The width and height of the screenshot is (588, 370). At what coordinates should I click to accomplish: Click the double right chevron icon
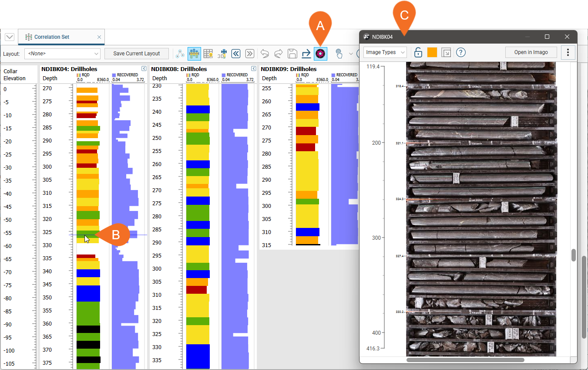tap(250, 54)
